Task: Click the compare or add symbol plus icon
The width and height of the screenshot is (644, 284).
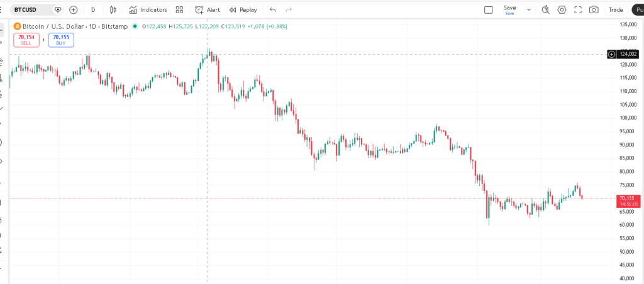Action: point(74,9)
